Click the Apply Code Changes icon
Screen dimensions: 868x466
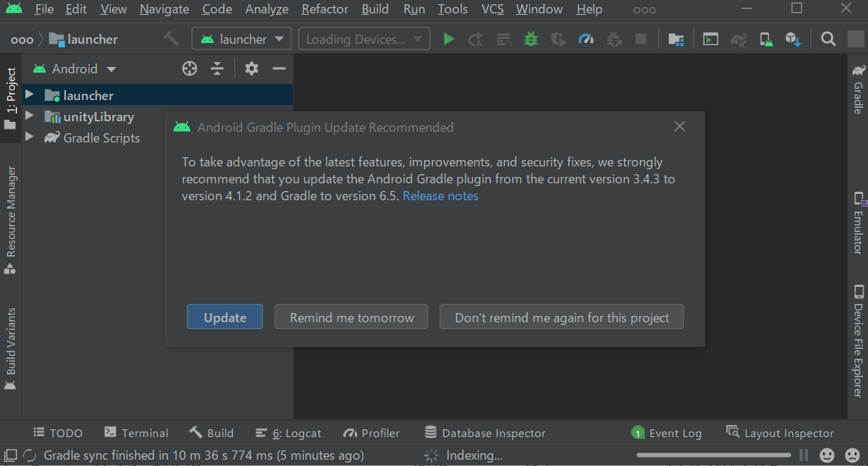pyautogui.click(x=503, y=39)
